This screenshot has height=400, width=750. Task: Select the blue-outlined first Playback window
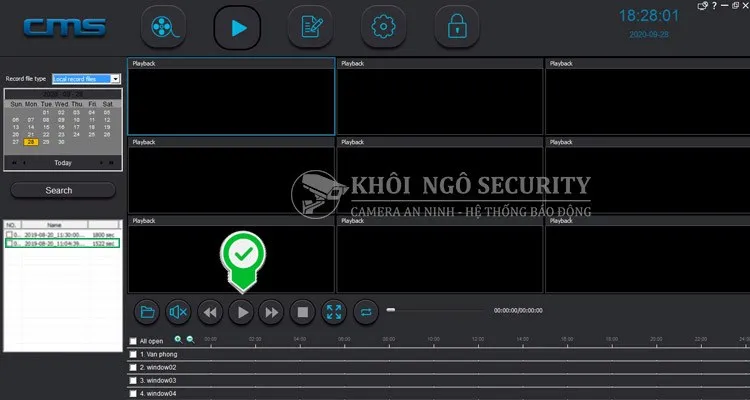pos(231,97)
